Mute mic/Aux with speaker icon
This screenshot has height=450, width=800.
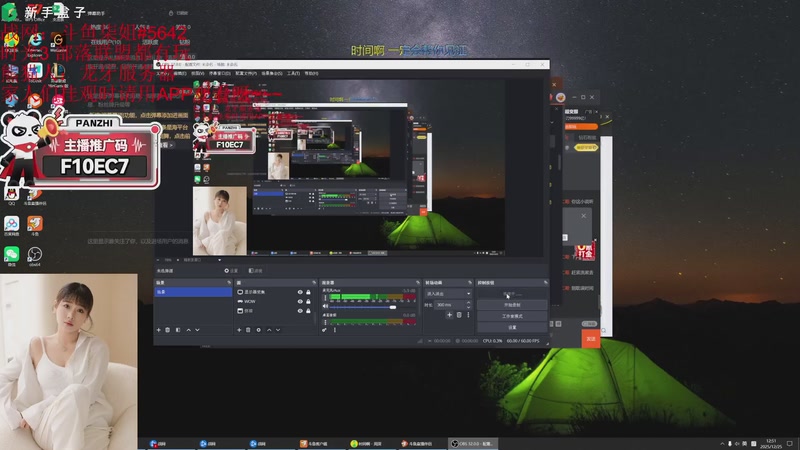tap(326, 307)
